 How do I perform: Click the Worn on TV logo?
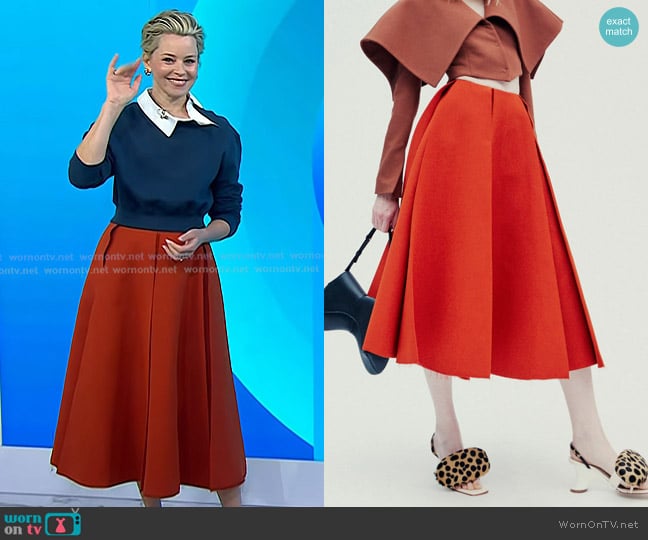(x=43, y=523)
